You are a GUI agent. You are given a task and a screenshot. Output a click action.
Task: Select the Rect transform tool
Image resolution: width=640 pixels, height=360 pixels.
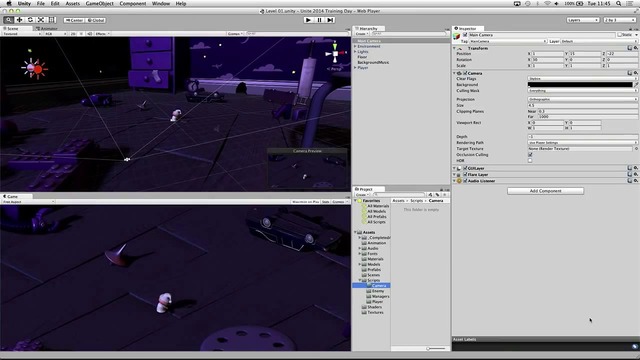click(x=52, y=20)
